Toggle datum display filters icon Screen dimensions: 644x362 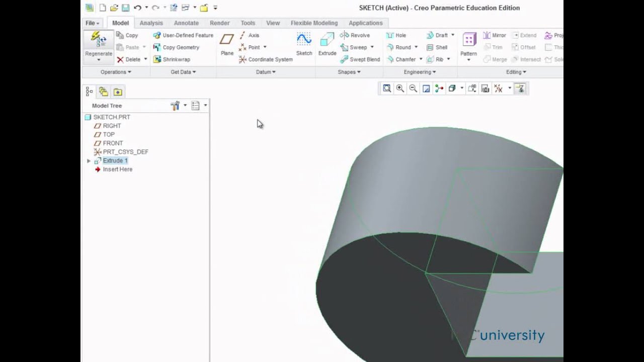tap(498, 88)
